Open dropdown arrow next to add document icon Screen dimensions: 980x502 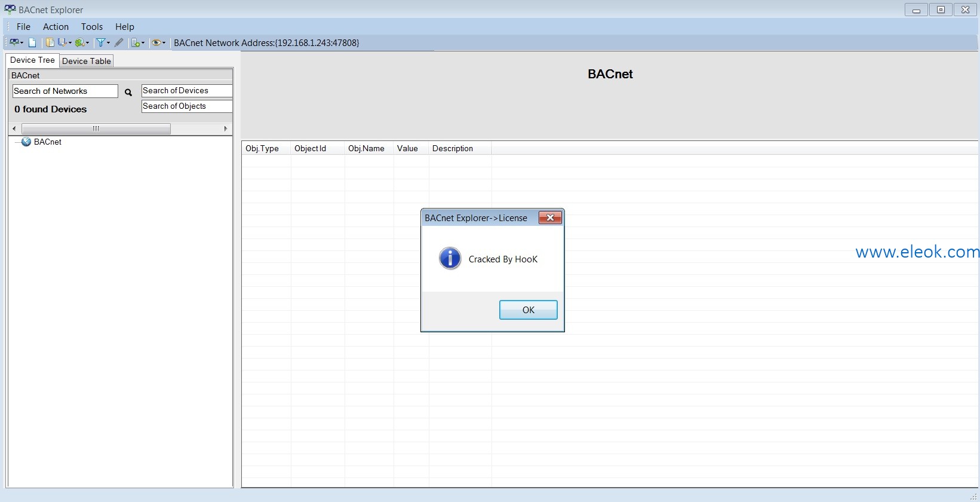143,43
